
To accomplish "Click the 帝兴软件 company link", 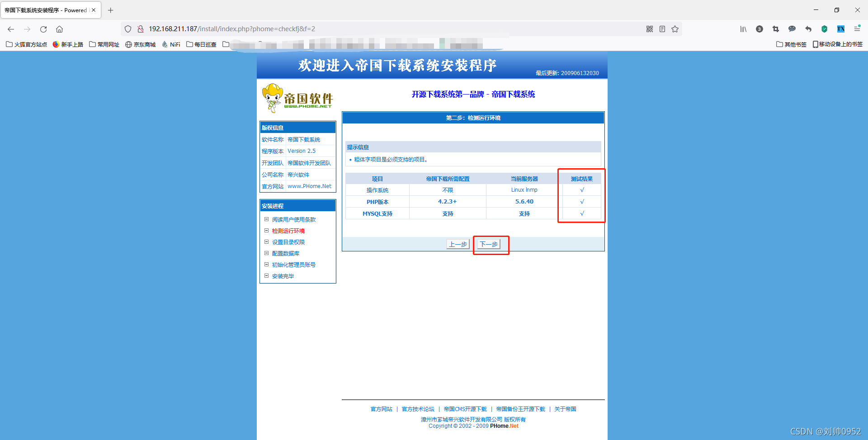I will click(x=298, y=175).
